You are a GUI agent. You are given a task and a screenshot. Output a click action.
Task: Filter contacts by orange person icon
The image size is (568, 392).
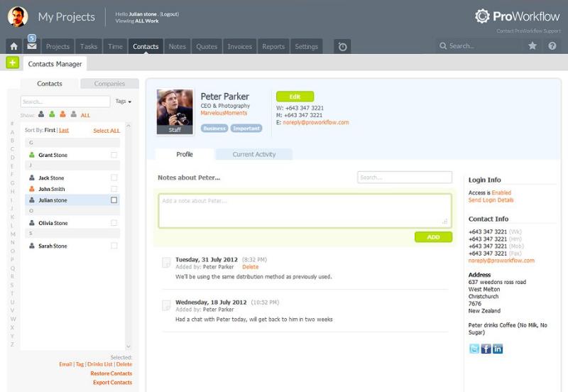(63, 114)
